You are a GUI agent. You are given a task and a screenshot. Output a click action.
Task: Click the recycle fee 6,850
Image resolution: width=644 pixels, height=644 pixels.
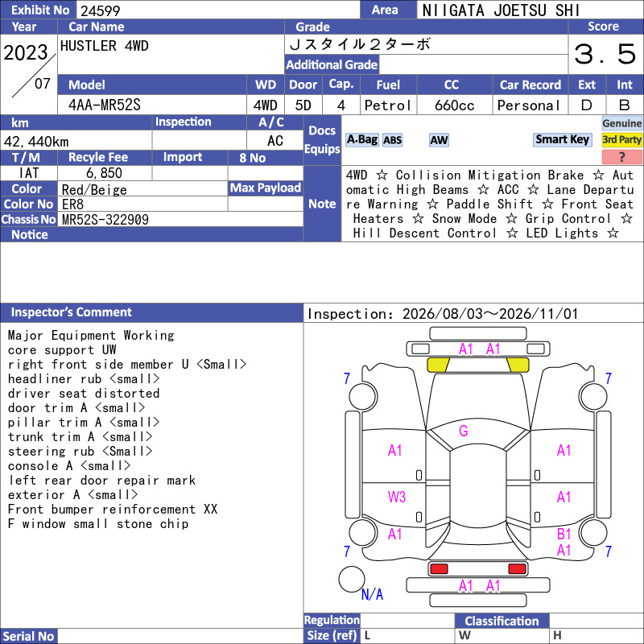104,173
